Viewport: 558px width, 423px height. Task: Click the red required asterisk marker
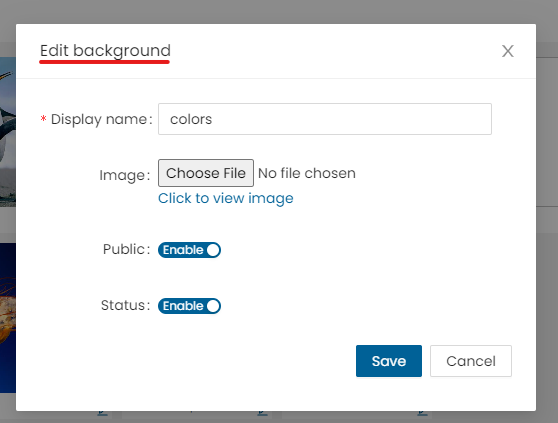coord(43,118)
